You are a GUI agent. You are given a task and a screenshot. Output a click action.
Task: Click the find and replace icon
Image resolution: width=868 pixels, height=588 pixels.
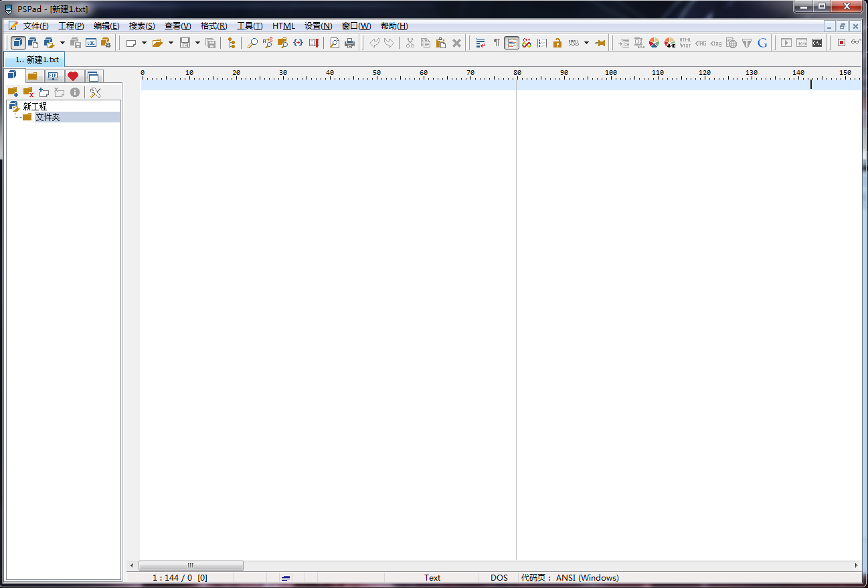[x=268, y=43]
